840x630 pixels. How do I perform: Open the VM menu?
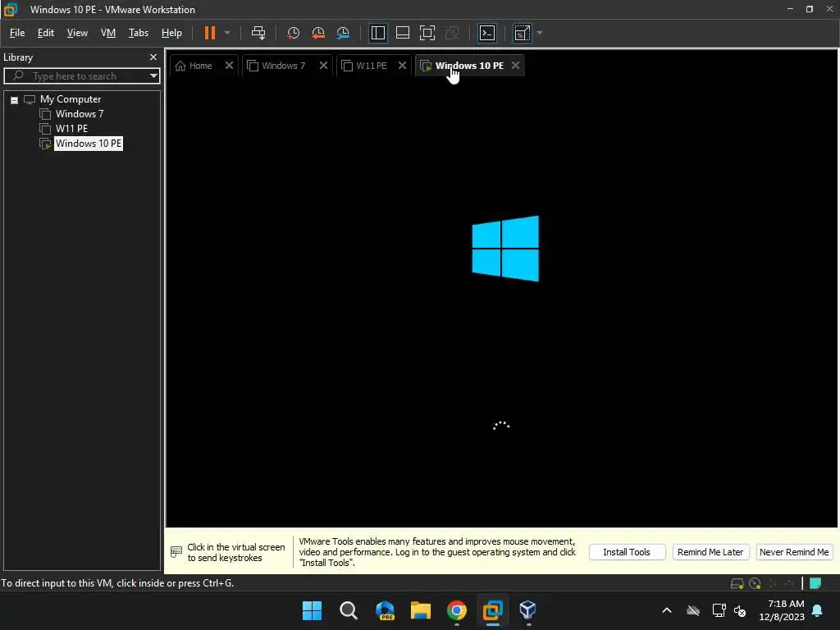[x=108, y=33]
